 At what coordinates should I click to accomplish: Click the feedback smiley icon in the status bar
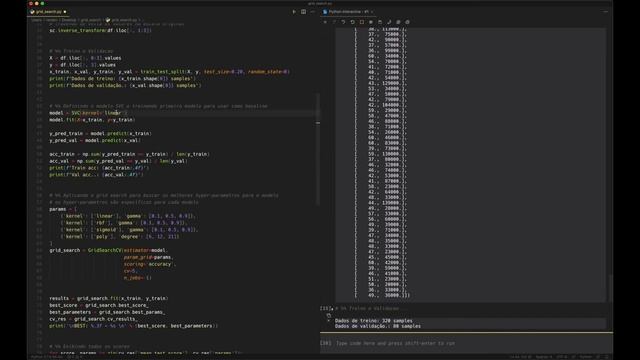598,357
